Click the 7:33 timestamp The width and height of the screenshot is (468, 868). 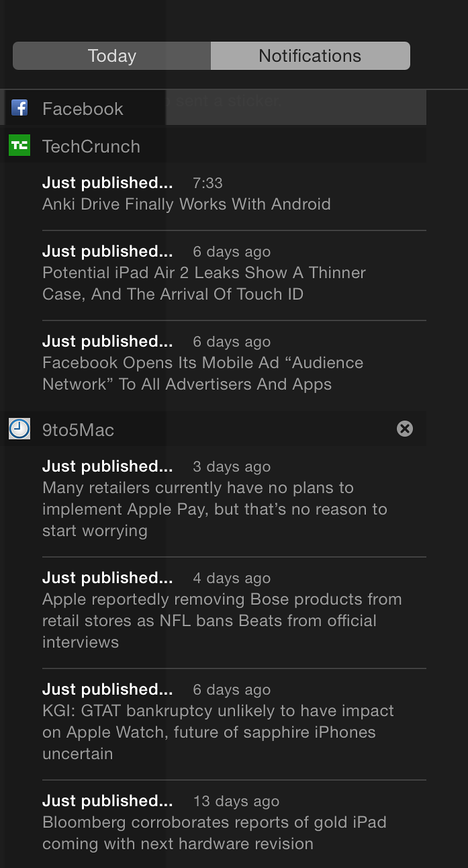tap(207, 183)
